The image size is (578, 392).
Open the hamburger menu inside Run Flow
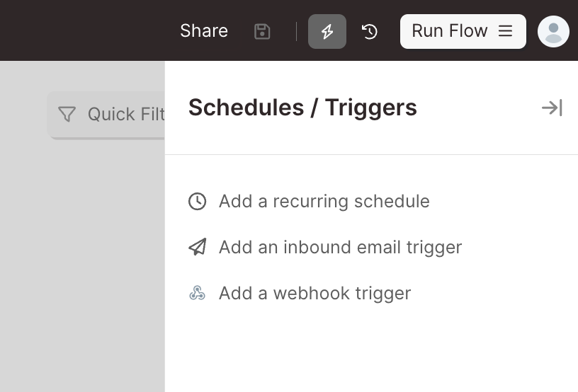point(505,31)
